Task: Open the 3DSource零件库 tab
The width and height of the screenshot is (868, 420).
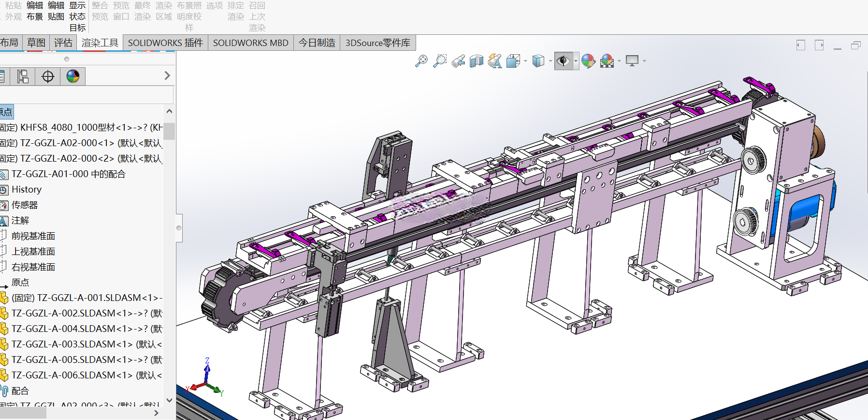Action: click(x=378, y=43)
